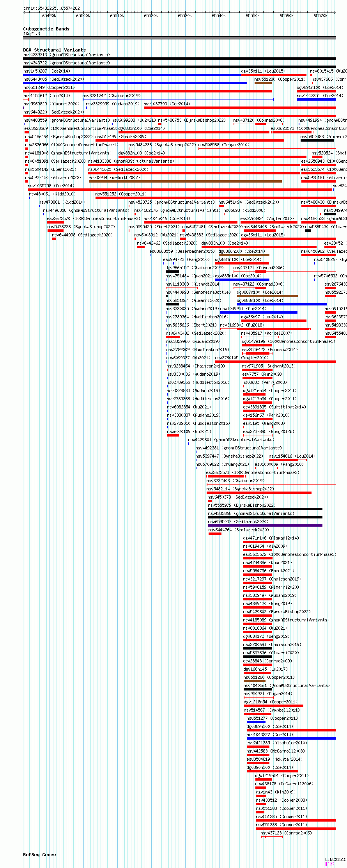Viewport: 347px width, 868px height.
Task: Open nsv1043327 (Coe2014) label
Action: point(270,735)
